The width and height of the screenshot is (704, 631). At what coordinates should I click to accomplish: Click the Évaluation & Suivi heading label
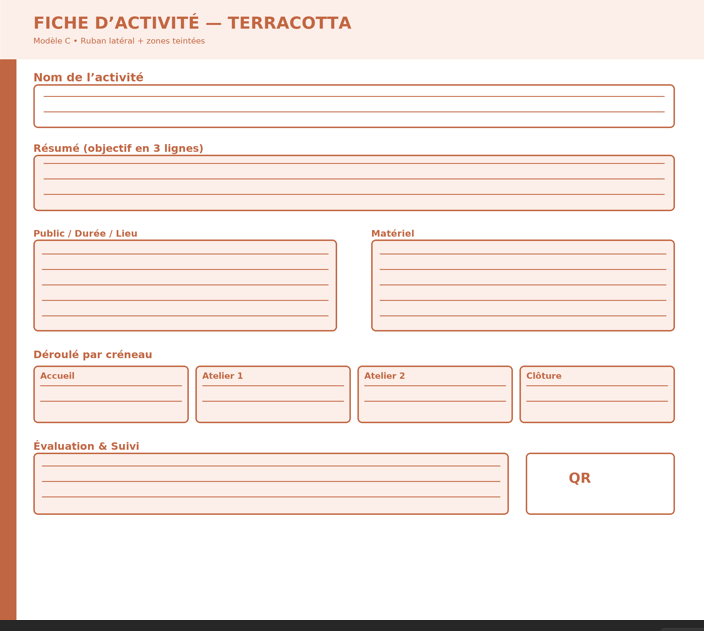click(x=86, y=446)
